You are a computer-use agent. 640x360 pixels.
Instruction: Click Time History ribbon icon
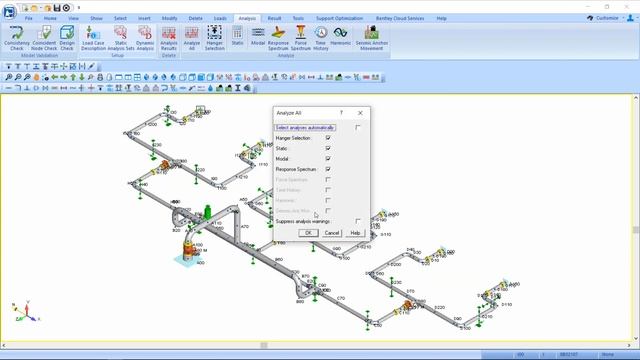(x=320, y=38)
